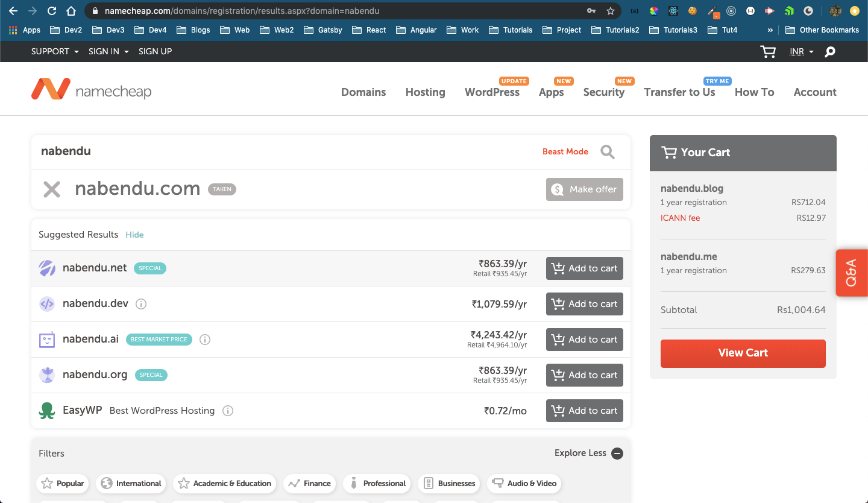Toggle the Popular filter
This screenshot has height=503, width=868.
tap(63, 483)
